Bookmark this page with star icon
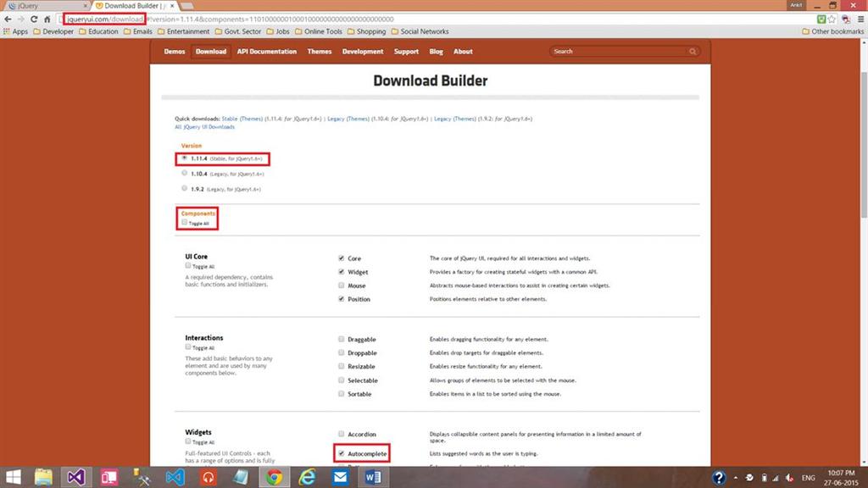The height and width of the screenshot is (488, 868). click(x=832, y=19)
